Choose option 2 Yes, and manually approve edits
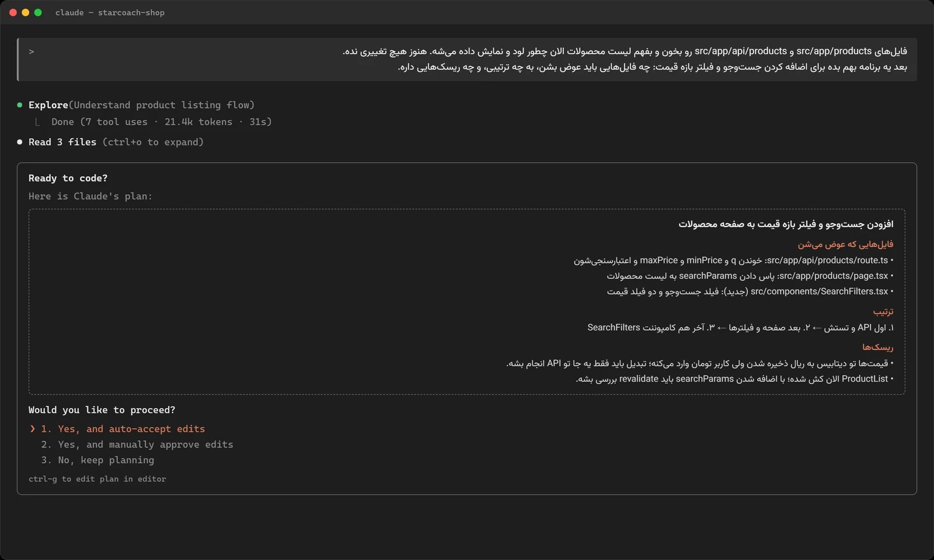The image size is (934, 560). point(137,444)
